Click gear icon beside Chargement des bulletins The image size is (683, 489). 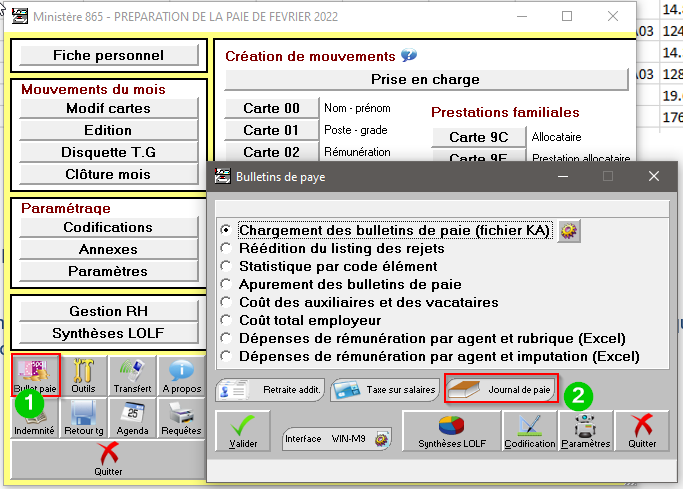click(569, 230)
